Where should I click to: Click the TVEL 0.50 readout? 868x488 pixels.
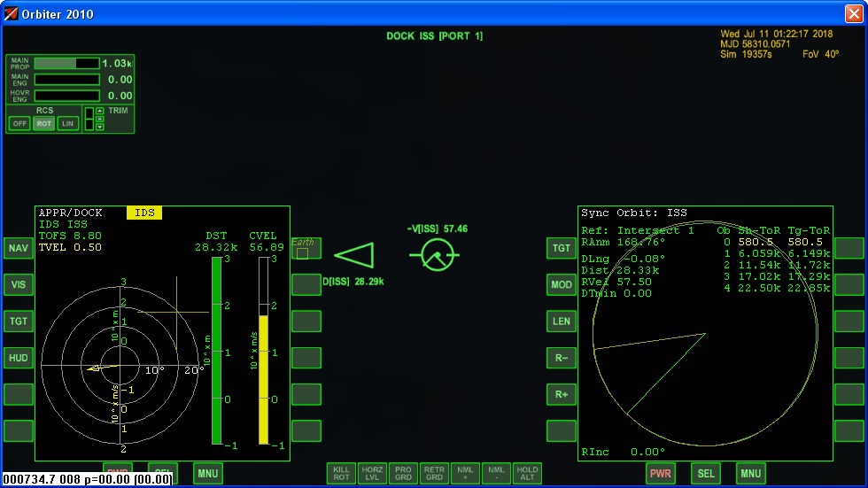coord(70,247)
